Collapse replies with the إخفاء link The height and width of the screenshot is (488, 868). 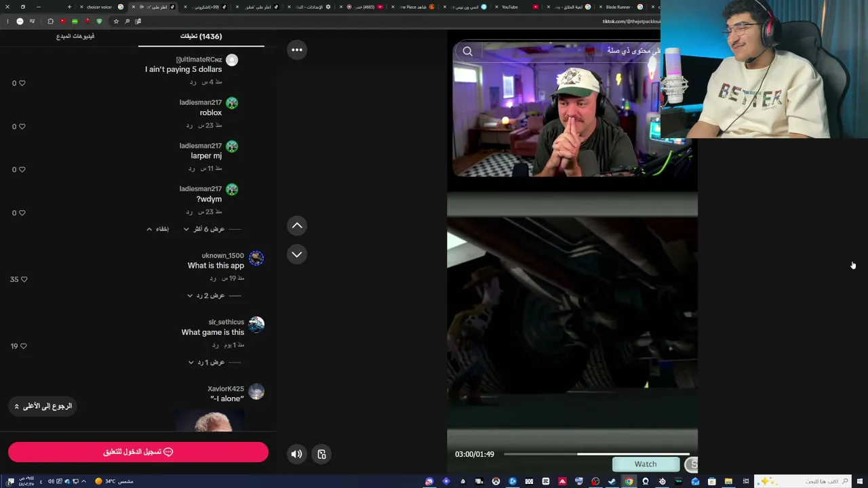[x=158, y=229]
